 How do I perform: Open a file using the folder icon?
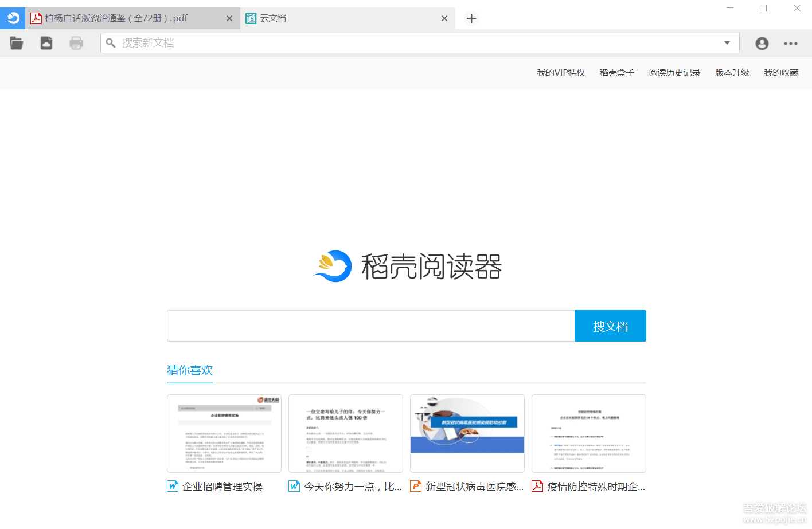(17, 43)
